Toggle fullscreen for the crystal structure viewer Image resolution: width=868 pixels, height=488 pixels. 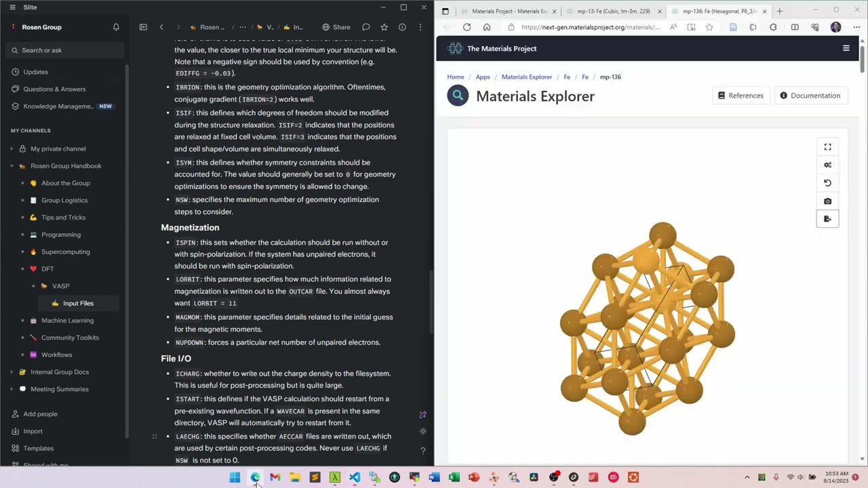click(x=827, y=147)
